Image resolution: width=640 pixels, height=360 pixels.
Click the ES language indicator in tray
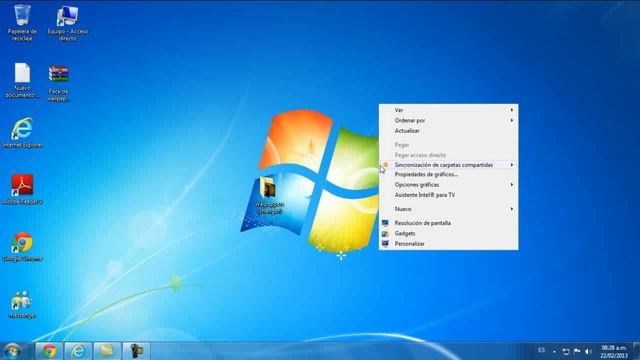[x=541, y=350]
